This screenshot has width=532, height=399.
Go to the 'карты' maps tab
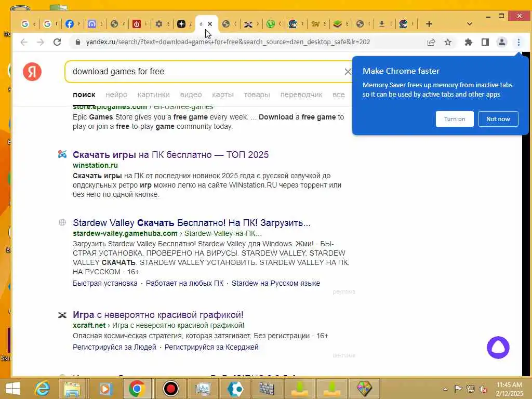point(223,95)
